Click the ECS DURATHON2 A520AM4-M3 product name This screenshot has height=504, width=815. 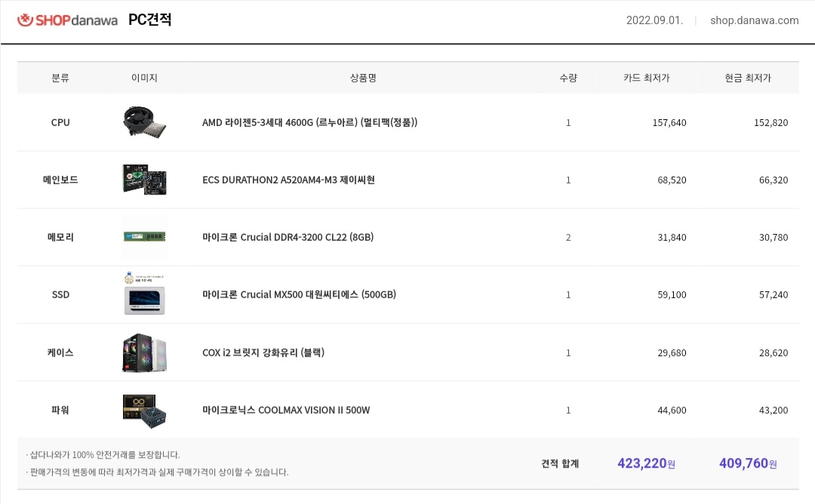(x=288, y=180)
